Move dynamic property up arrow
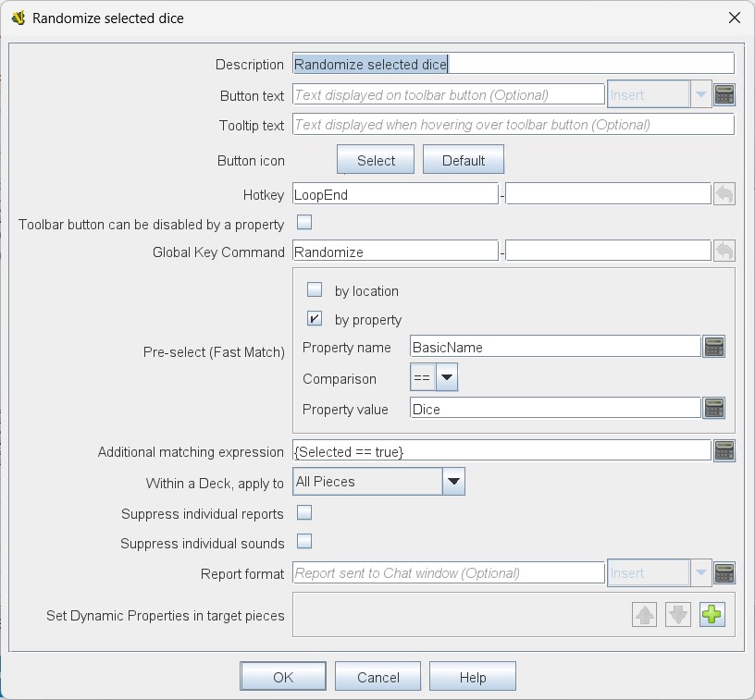This screenshot has width=755, height=700. click(x=644, y=614)
